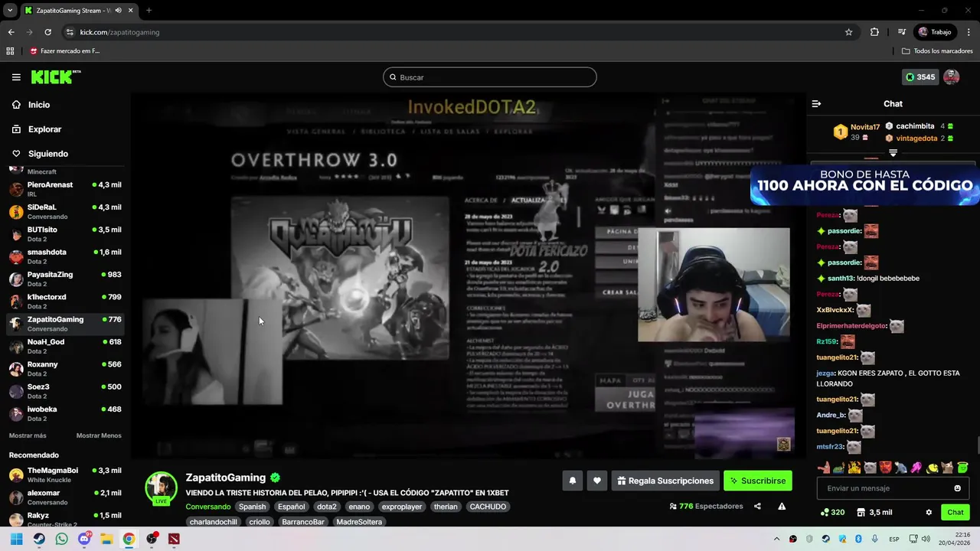Go back in browser

click(11, 32)
